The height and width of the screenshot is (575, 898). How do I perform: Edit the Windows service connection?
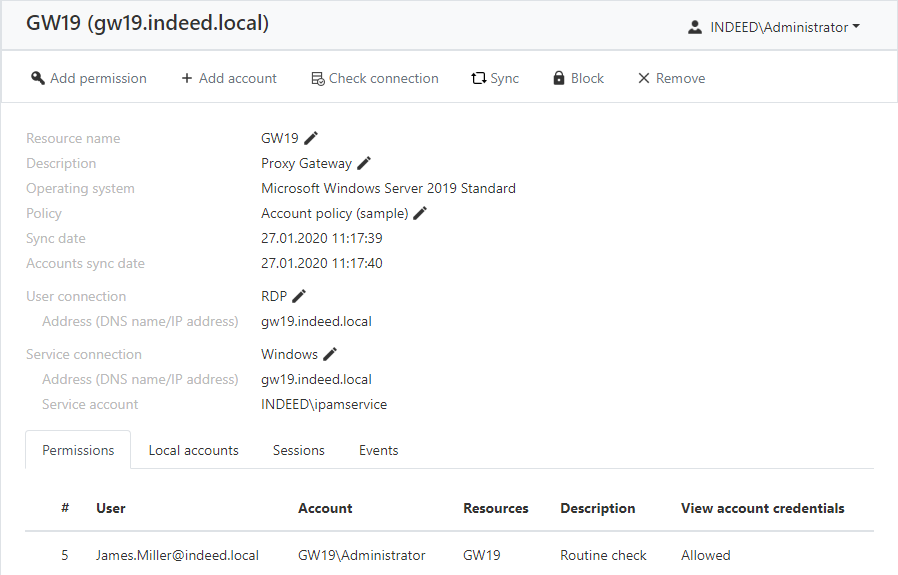click(x=330, y=354)
